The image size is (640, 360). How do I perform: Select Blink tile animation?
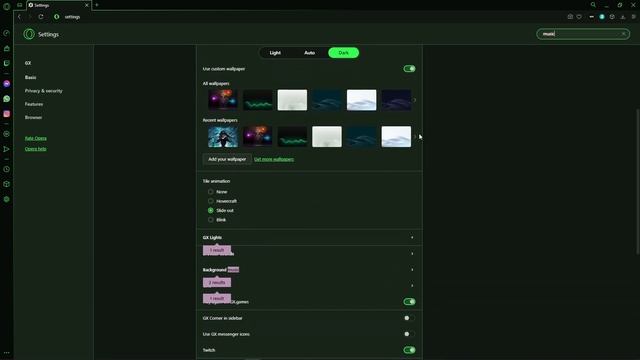click(x=211, y=220)
